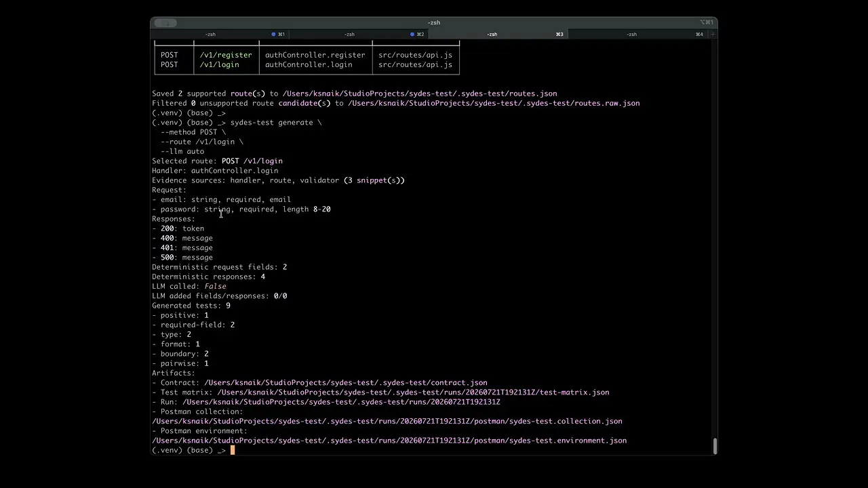The width and height of the screenshot is (868, 488).
Task: Click the password field spec line
Action: [241, 209]
